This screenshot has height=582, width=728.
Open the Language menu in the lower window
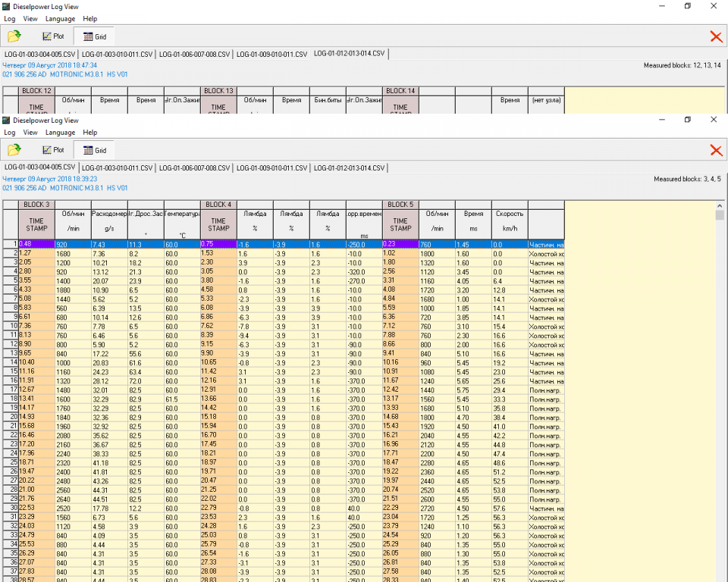[60, 133]
